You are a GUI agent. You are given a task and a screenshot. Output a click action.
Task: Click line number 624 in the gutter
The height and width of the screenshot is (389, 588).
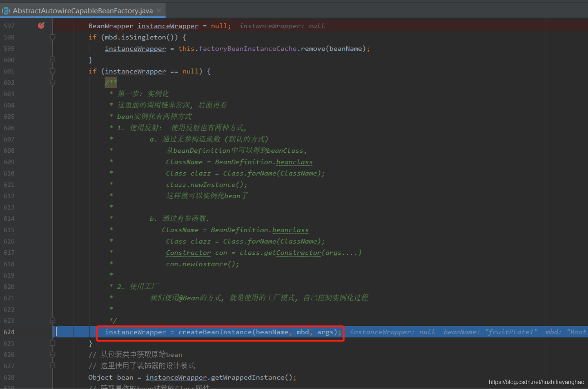pyautogui.click(x=9, y=332)
